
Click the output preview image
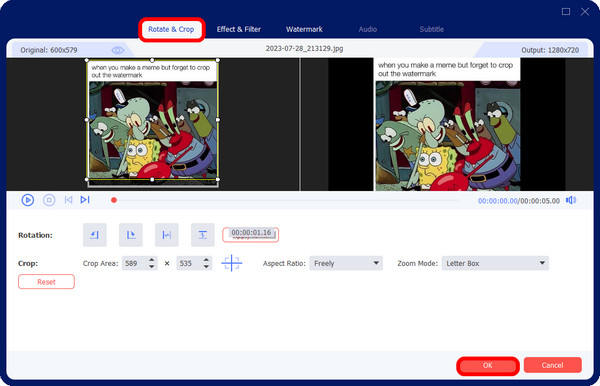pos(447,124)
